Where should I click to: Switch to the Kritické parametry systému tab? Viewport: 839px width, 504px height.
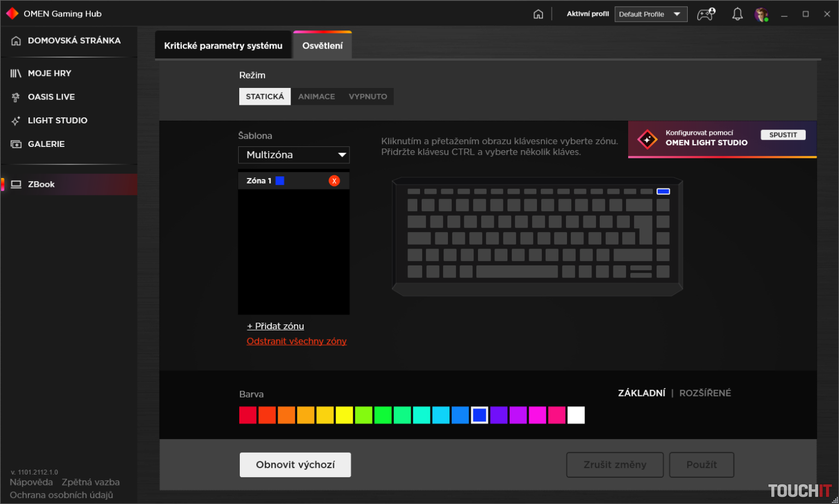tap(223, 45)
